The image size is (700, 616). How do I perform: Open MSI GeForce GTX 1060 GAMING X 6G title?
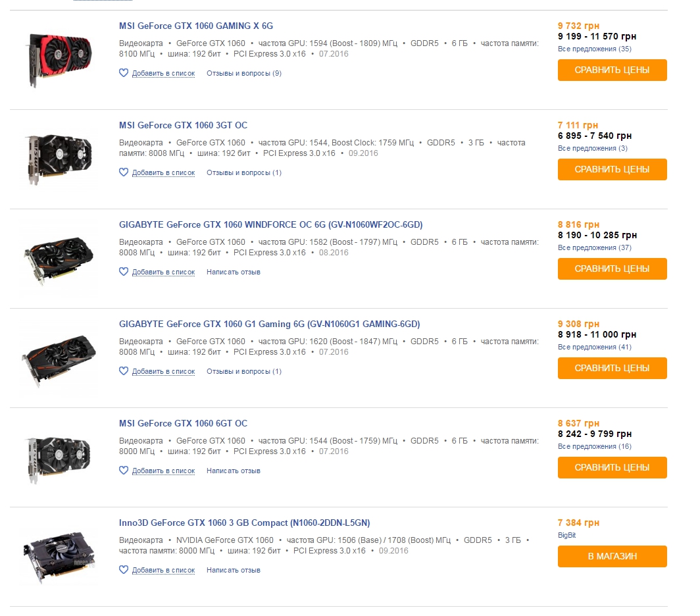(195, 26)
